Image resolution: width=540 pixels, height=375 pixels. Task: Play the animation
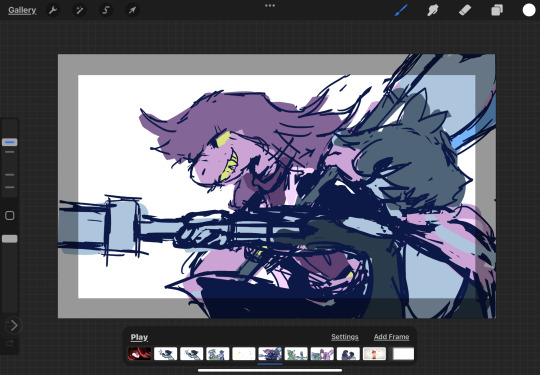tap(139, 337)
